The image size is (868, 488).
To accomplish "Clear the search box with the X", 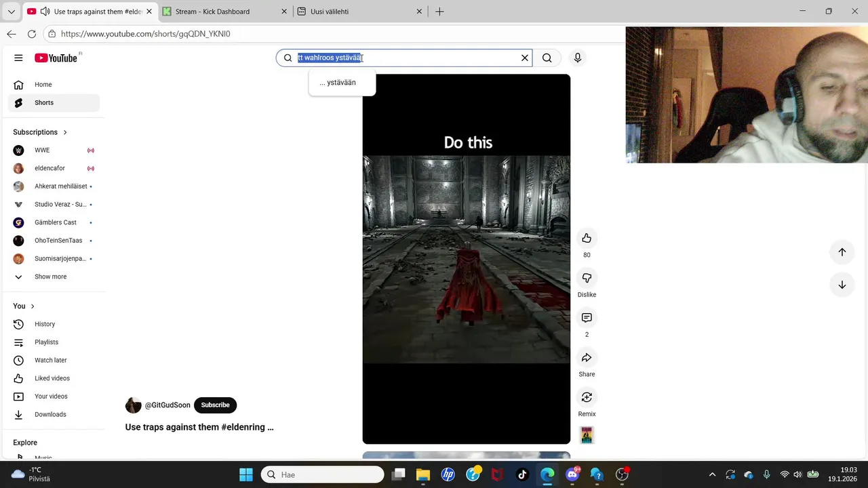I will 524,58.
